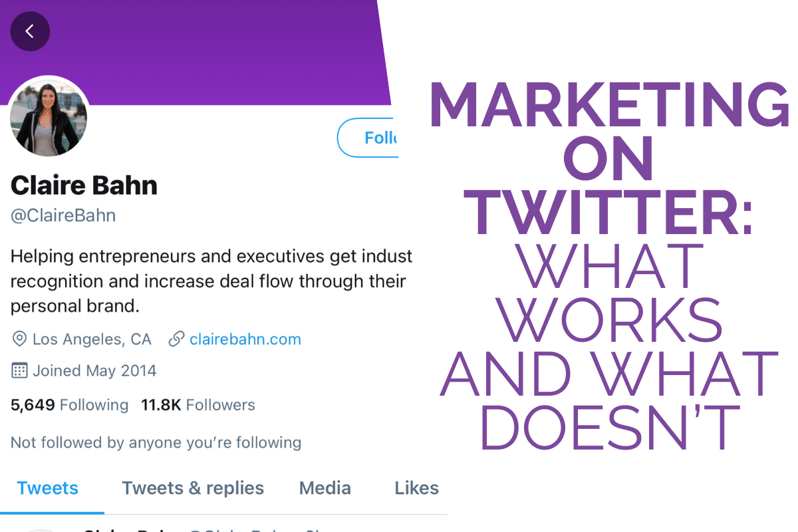Image resolution: width=798 pixels, height=532 pixels.
Task: Open the Media tab
Action: click(325, 488)
